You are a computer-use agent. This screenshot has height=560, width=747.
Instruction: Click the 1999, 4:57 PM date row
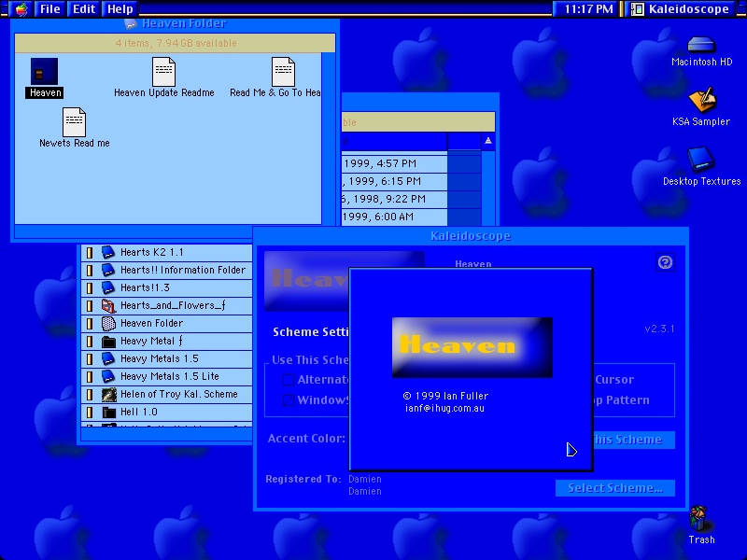[x=394, y=163]
